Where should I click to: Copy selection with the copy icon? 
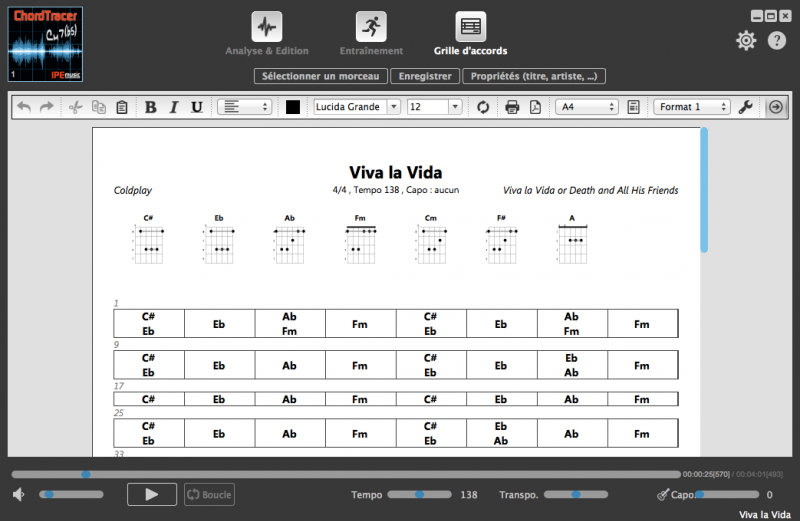click(98, 107)
